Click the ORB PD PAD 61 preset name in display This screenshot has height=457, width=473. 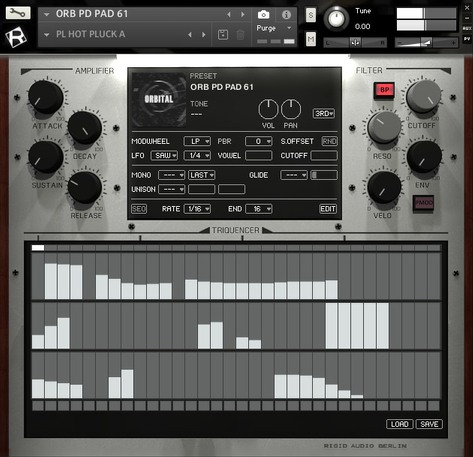[222, 87]
